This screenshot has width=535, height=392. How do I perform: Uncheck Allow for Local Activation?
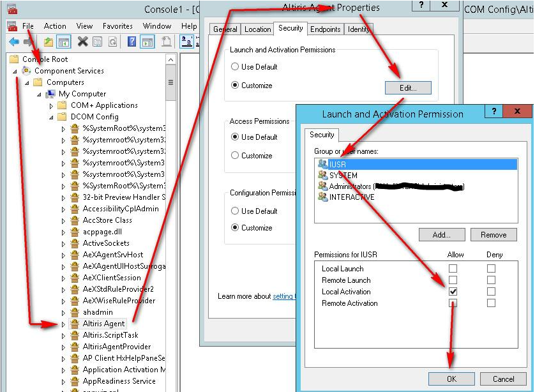click(453, 292)
